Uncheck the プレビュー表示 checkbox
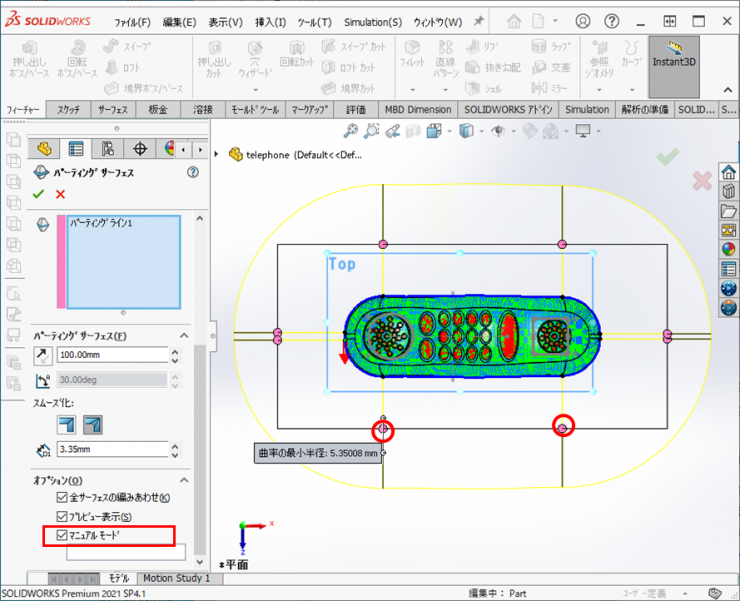Image resolution: width=740 pixels, height=601 pixels. (x=60, y=516)
